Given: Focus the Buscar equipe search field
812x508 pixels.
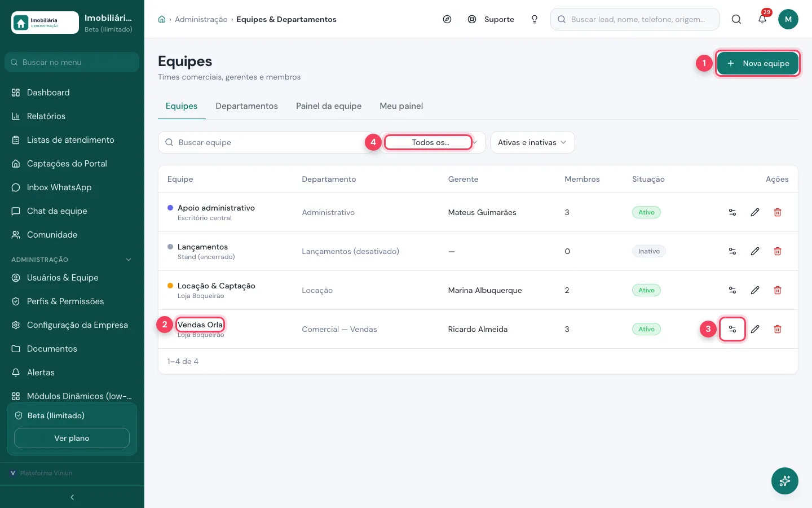Looking at the screenshot, I should tap(265, 142).
